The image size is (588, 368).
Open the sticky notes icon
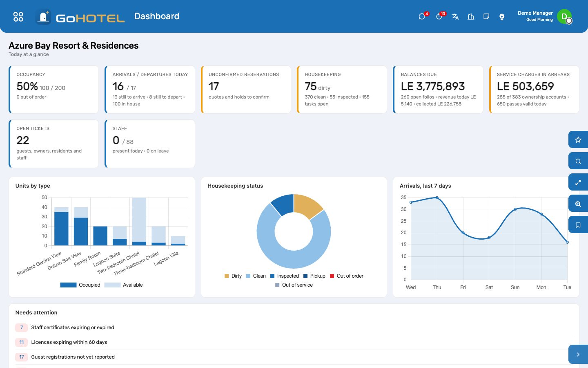point(486,17)
